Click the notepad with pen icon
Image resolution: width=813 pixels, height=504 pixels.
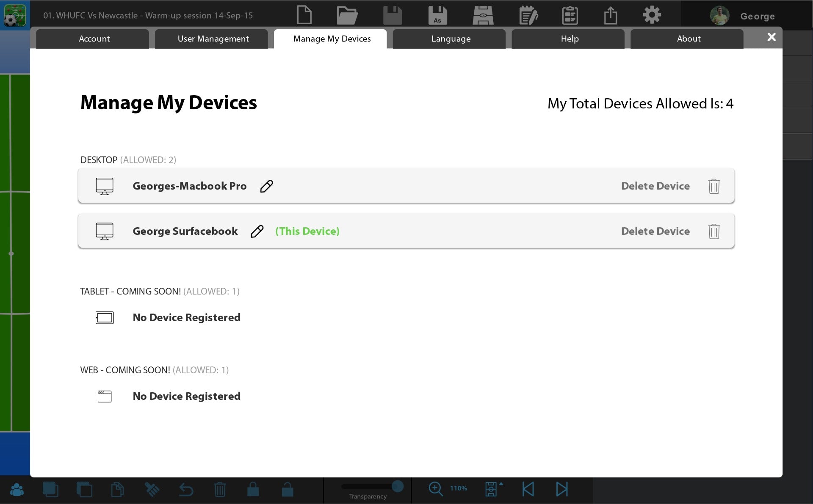coord(528,15)
